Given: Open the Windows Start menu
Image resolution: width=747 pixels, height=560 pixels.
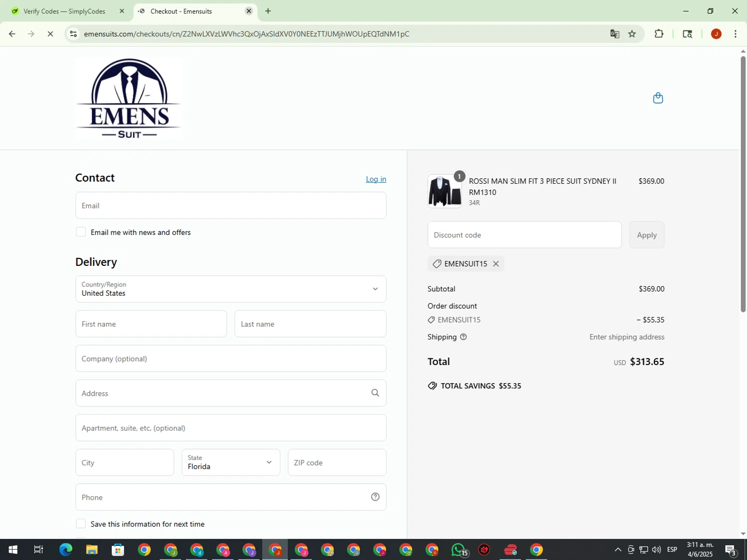Looking at the screenshot, I should click(13, 550).
